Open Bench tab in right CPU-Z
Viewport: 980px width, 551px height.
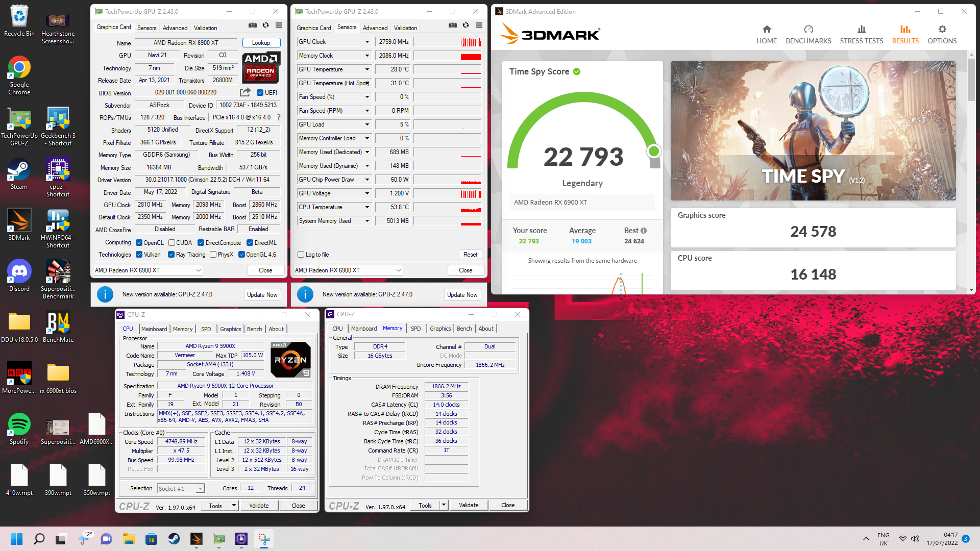(464, 329)
